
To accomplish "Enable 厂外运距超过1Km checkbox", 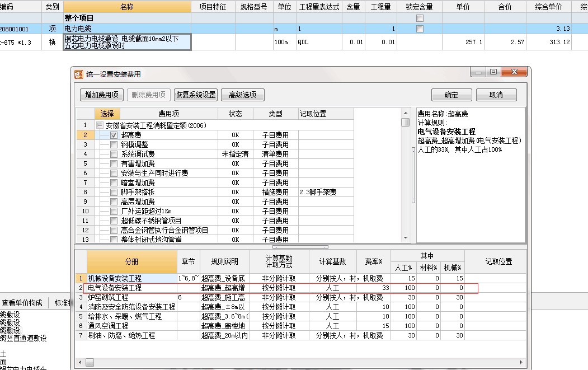I will 114,211.
